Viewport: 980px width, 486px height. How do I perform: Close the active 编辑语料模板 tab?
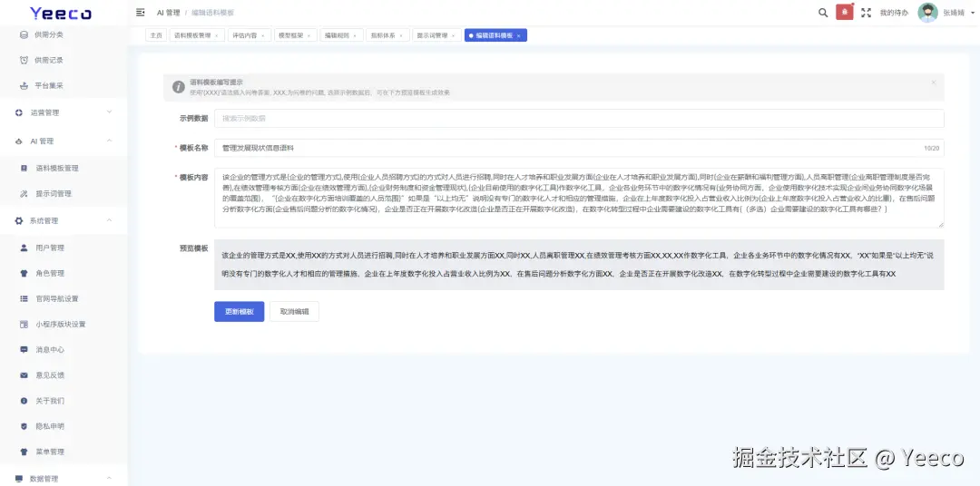[519, 36]
